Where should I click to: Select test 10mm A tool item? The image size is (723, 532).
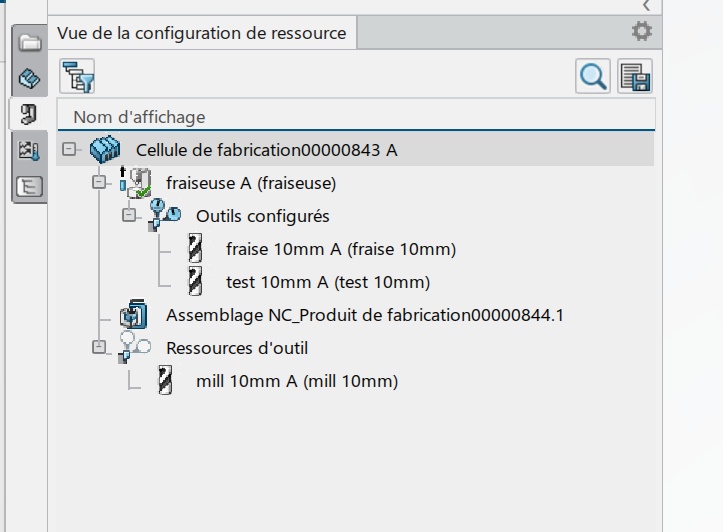pyautogui.click(x=328, y=282)
